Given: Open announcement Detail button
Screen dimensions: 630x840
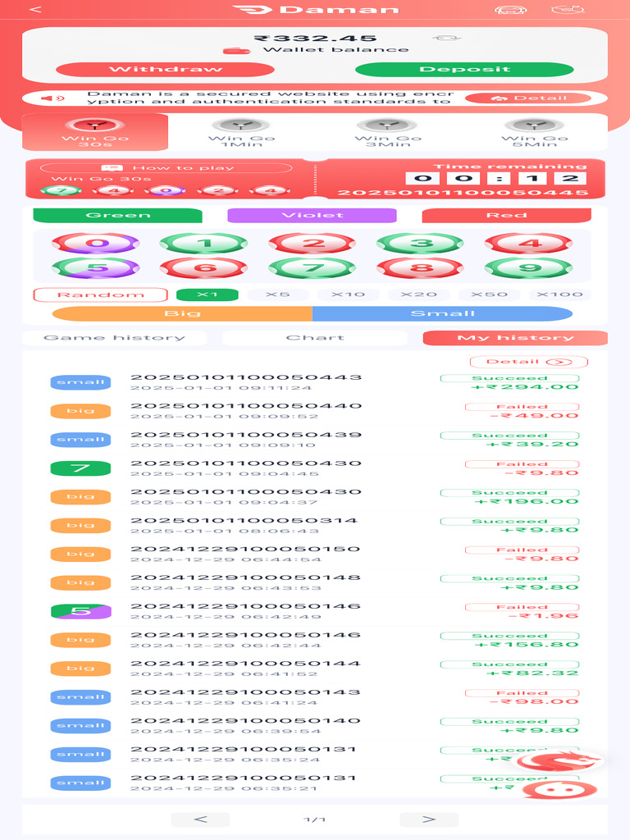Looking at the screenshot, I should pyautogui.click(x=528, y=98).
